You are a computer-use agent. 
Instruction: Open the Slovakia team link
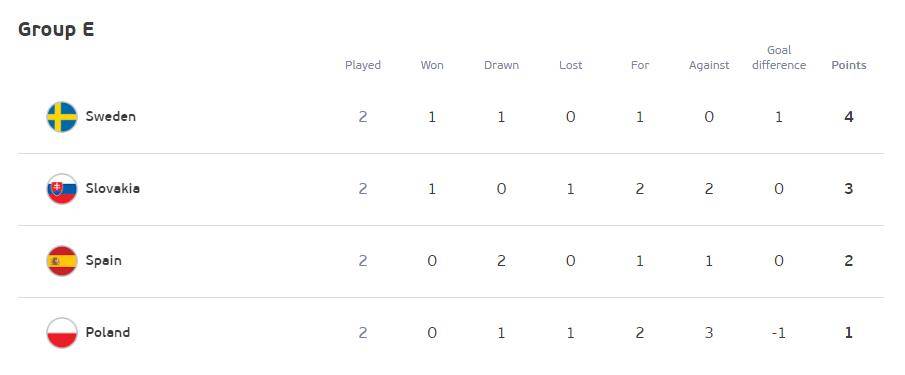coord(113,189)
